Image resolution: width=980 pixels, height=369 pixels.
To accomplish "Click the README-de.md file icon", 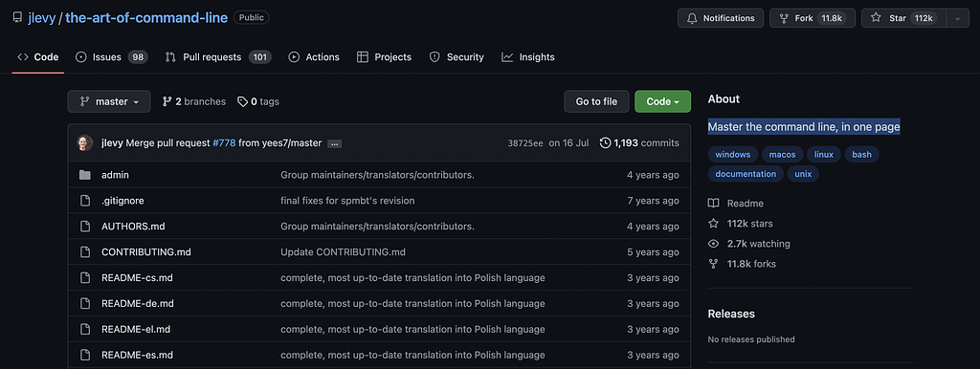I will [x=85, y=303].
